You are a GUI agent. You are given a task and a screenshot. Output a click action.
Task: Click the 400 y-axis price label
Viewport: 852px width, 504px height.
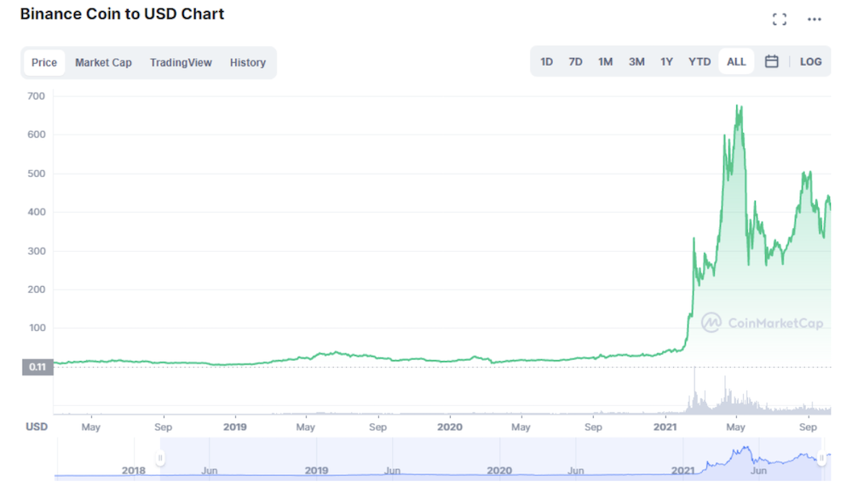[x=37, y=212]
